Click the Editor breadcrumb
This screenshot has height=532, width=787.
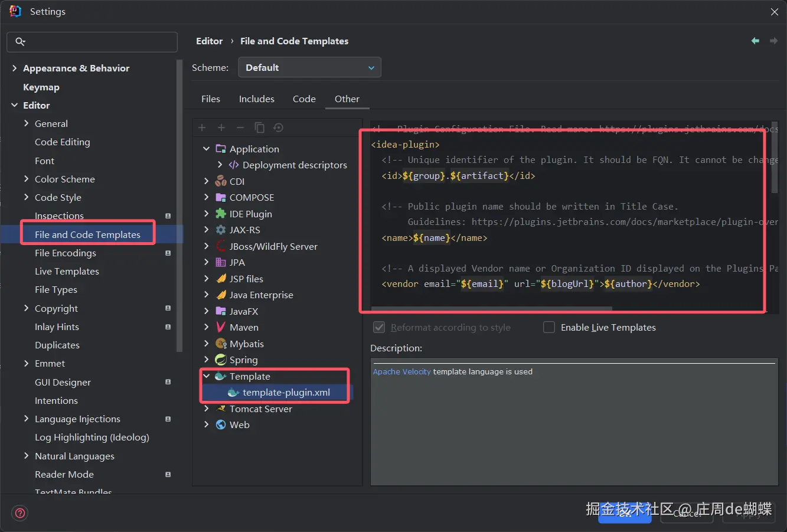(210, 41)
